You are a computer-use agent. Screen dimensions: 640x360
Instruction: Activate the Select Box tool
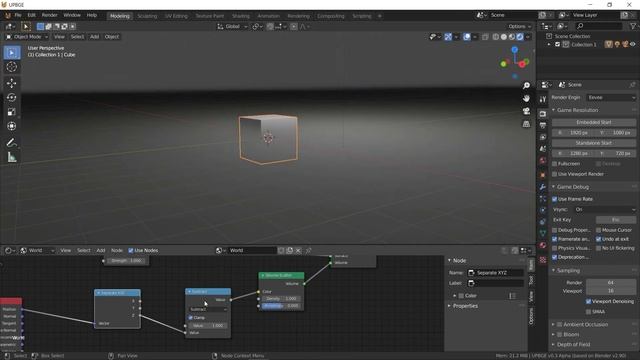click(12, 53)
